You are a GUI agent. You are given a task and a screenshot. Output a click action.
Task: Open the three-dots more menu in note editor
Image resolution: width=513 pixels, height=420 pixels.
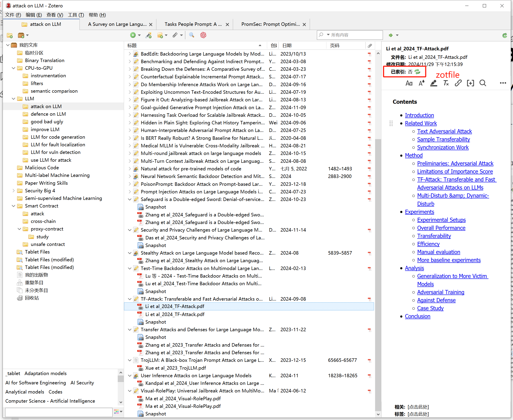(x=503, y=83)
